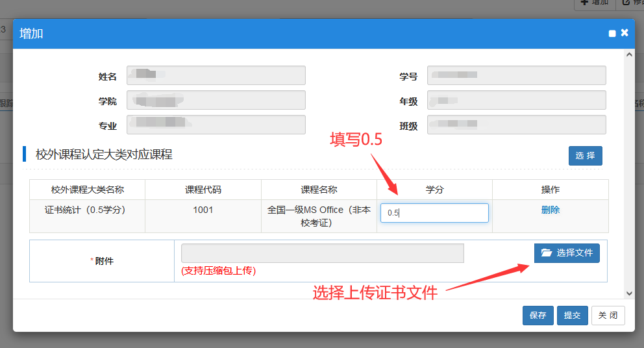
Task: Click the 保存 button
Action: click(x=538, y=315)
